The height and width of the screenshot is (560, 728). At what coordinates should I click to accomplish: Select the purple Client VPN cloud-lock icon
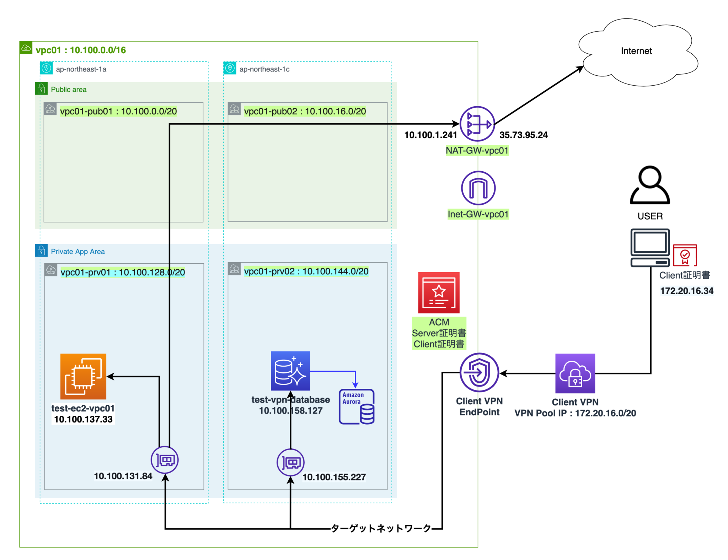point(575,373)
